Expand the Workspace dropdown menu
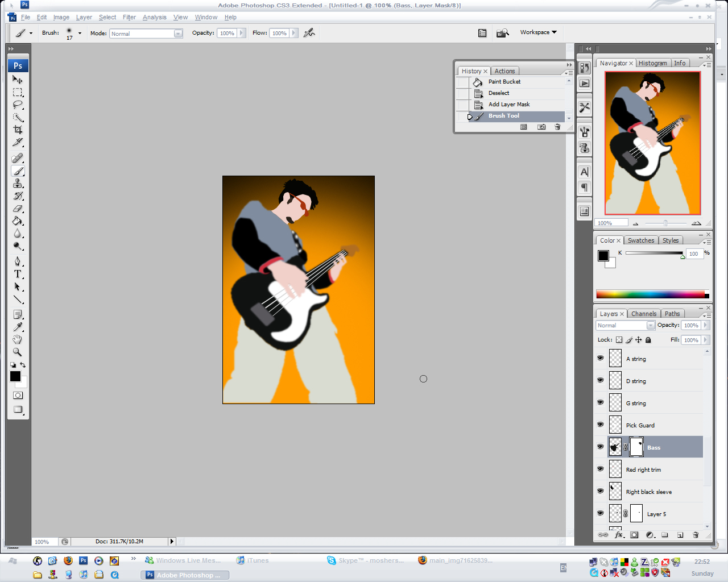The width and height of the screenshot is (728, 582). coord(538,32)
